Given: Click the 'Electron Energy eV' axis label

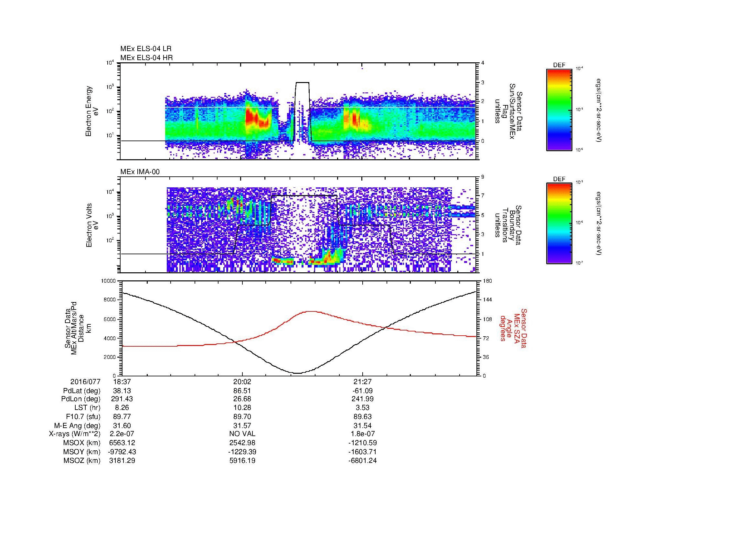Looking at the screenshot, I should (92, 111).
